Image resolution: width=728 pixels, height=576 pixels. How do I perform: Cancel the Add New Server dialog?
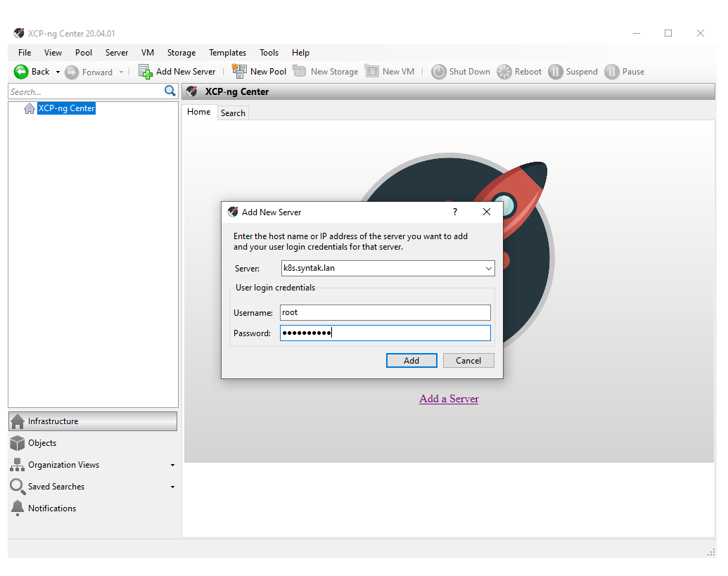pyautogui.click(x=468, y=361)
